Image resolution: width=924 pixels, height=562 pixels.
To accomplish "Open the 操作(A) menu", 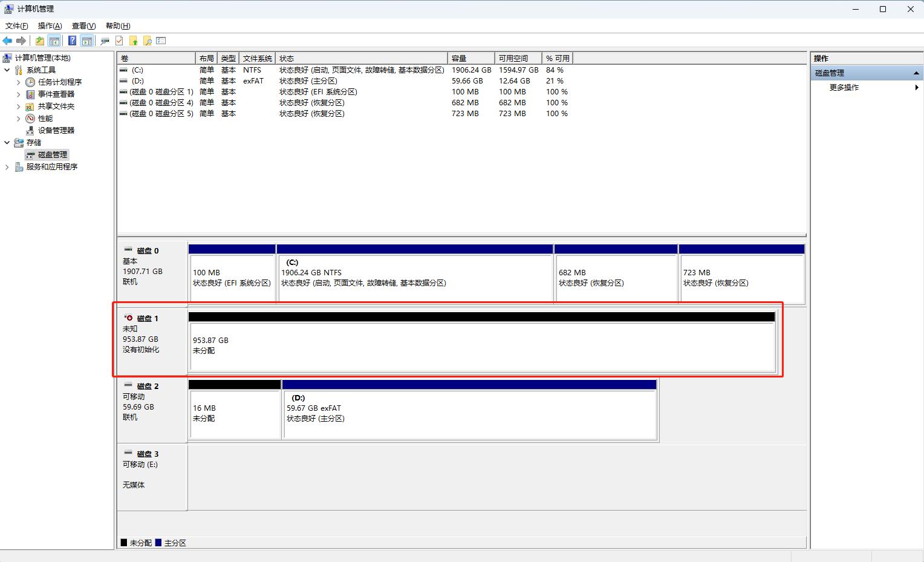I will coord(50,25).
